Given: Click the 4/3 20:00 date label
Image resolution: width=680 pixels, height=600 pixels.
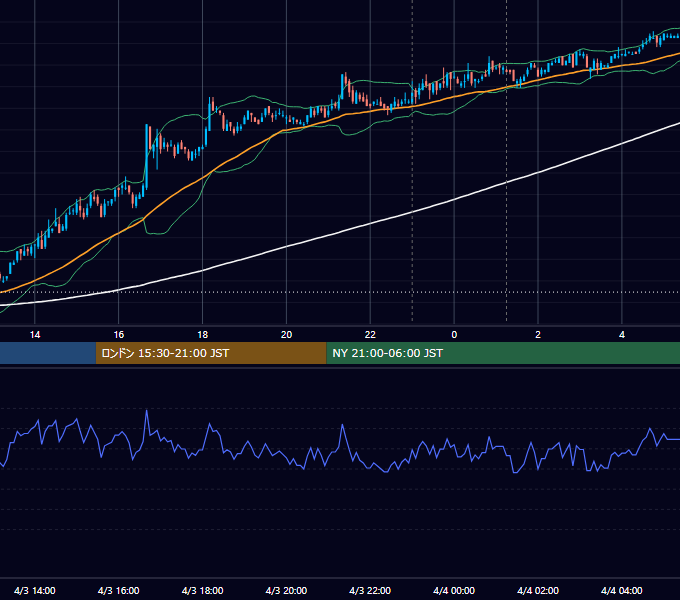Looking at the screenshot, I should coord(286,590).
